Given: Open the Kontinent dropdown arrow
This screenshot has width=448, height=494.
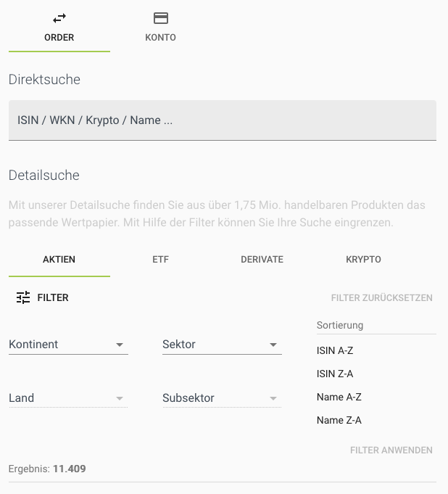Looking at the screenshot, I should point(120,345).
